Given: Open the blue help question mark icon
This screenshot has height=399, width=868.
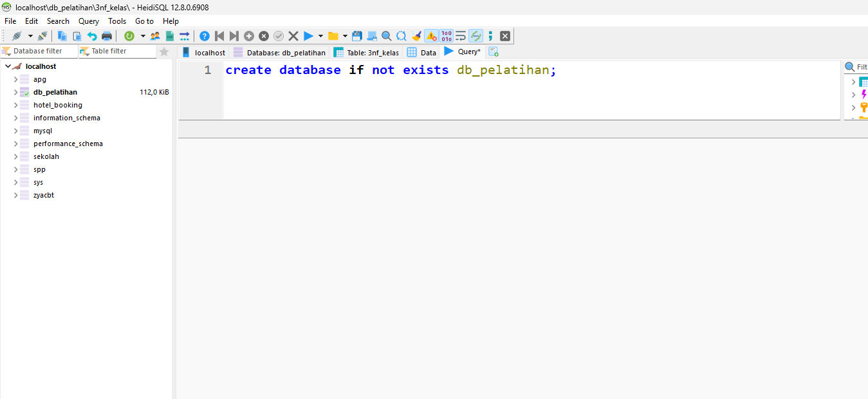Looking at the screenshot, I should tap(205, 36).
